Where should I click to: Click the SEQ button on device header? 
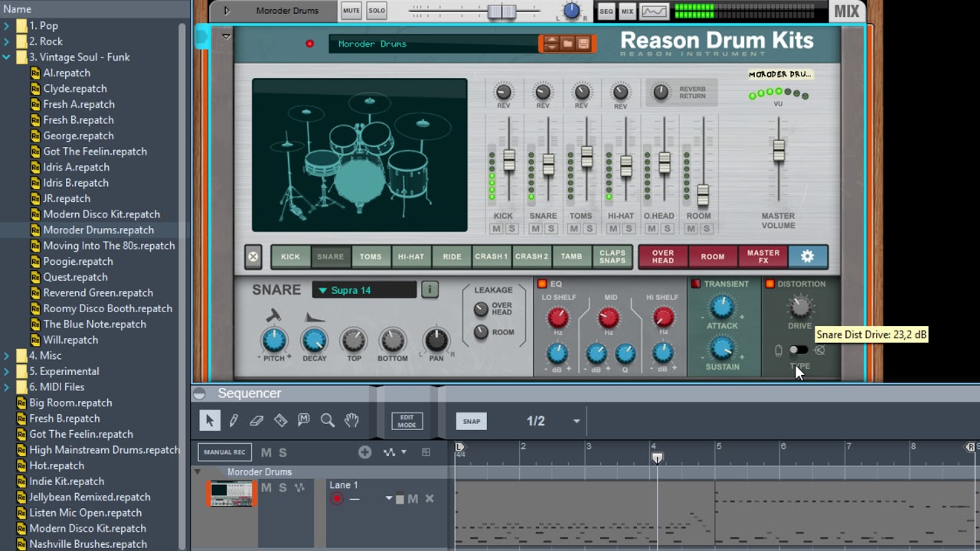(x=606, y=11)
